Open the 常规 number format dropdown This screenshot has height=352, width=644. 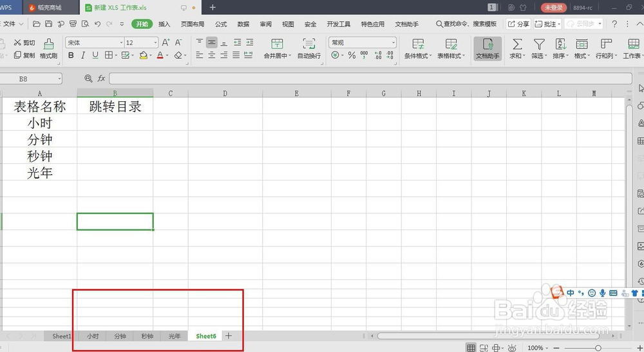click(393, 43)
